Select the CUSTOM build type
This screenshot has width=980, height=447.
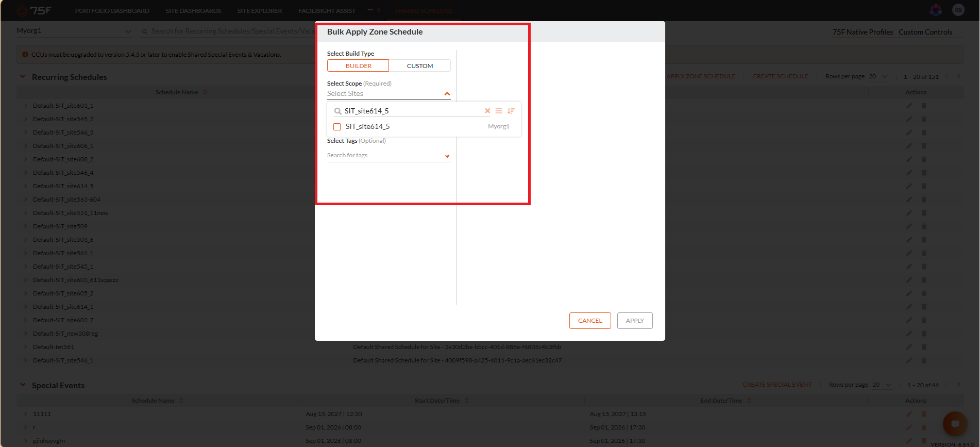420,66
